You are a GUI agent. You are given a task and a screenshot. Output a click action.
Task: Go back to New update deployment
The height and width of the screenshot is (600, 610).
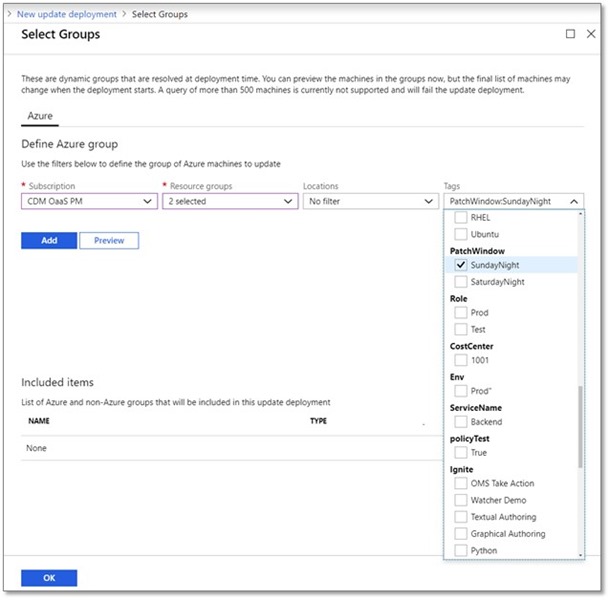pyautogui.click(x=67, y=14)
